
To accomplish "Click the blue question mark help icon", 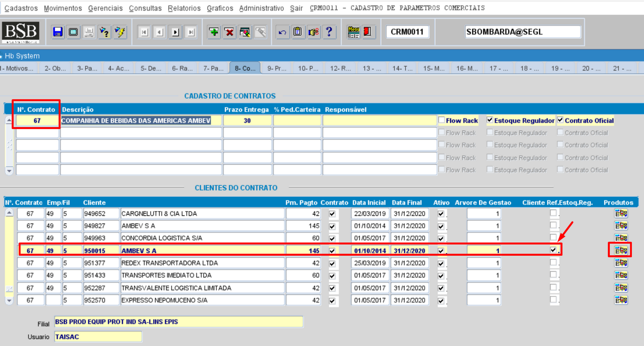I will (329, 32).
